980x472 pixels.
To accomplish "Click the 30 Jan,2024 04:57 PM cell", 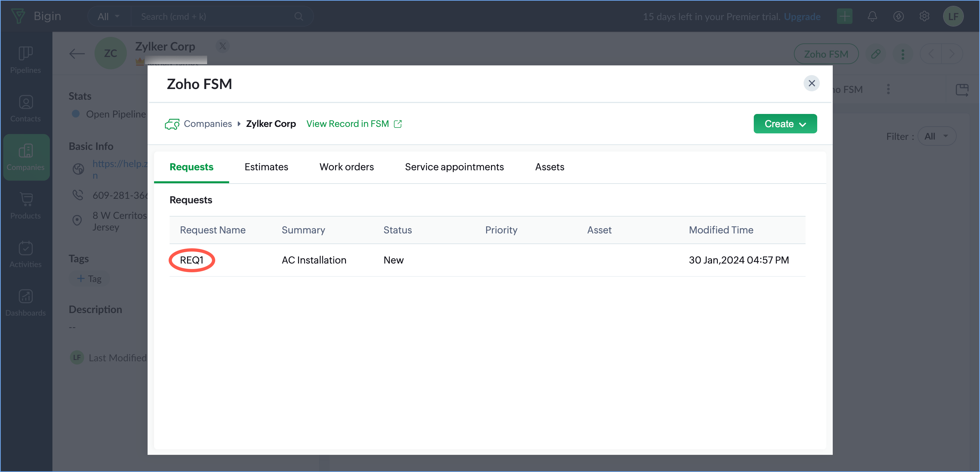I will tap(739, 260).
